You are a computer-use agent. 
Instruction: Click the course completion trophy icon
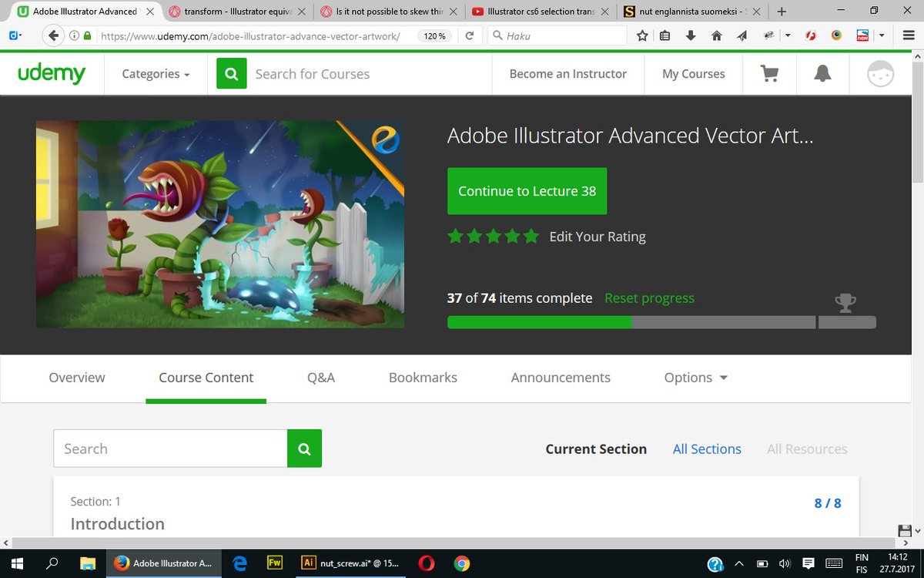(845, 303)
